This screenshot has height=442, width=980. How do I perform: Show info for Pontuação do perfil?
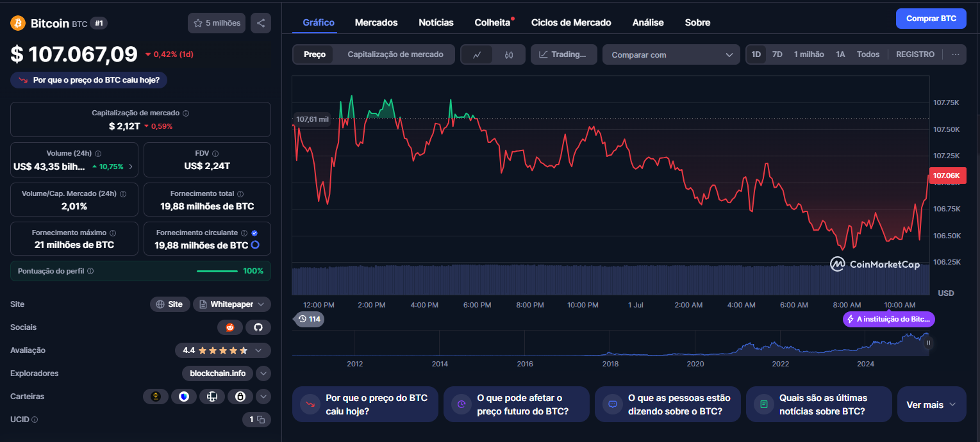pyautogui.click(x=90, y=271)
